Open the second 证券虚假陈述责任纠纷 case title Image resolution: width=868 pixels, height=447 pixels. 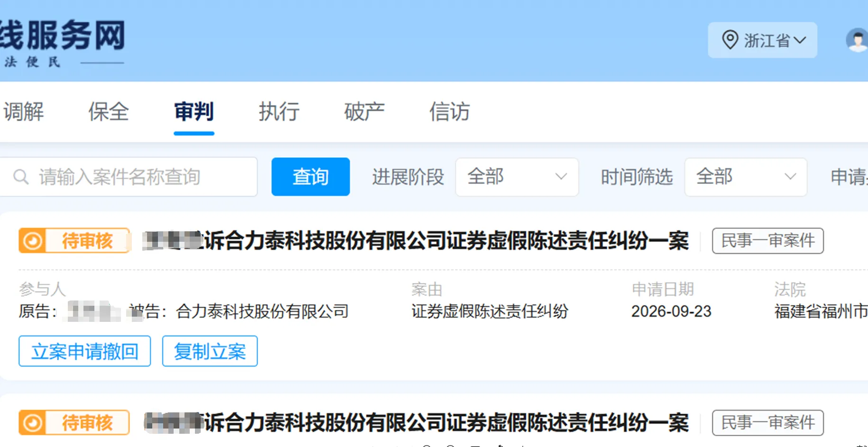click(416, 423)
